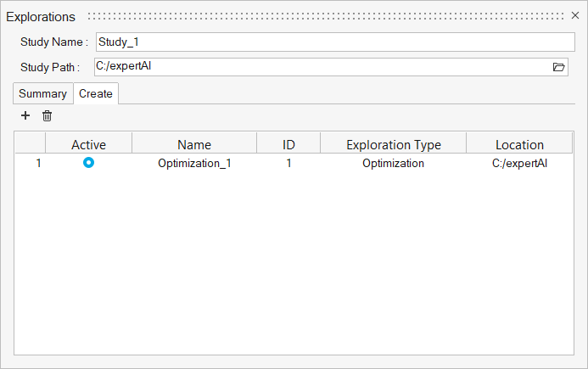Click into the Study Name field

tap(334, 42)
